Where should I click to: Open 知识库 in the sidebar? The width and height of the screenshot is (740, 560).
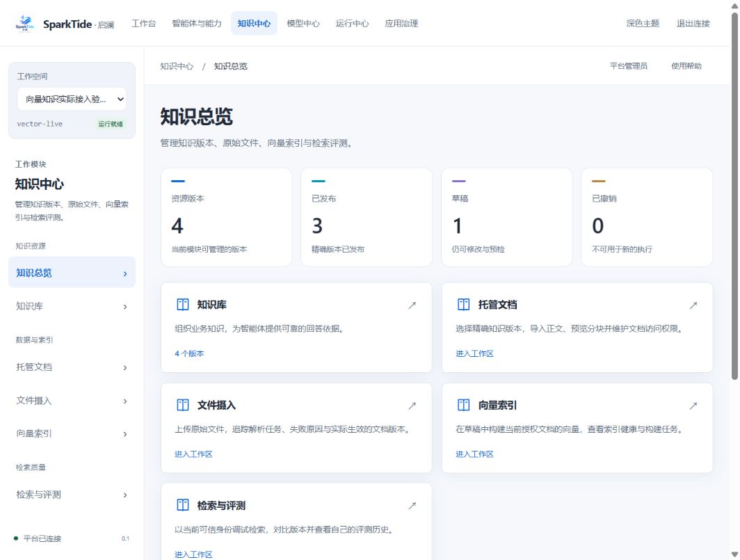[72, 306]
